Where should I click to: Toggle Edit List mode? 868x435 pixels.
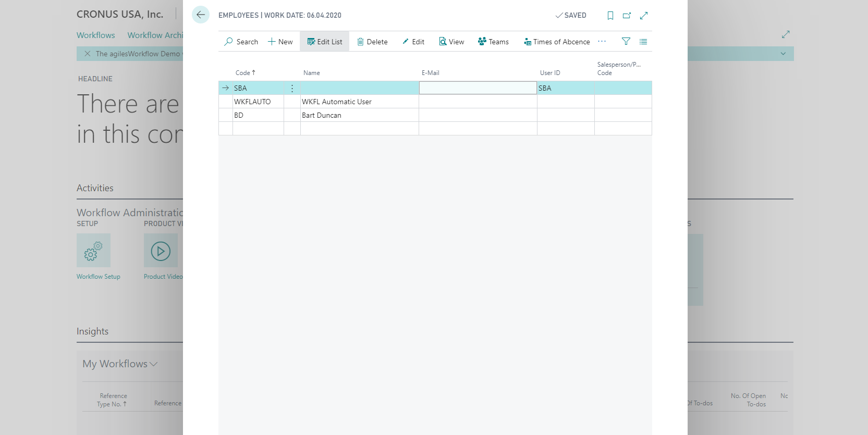pyautogui.click(x=325, y=42)
